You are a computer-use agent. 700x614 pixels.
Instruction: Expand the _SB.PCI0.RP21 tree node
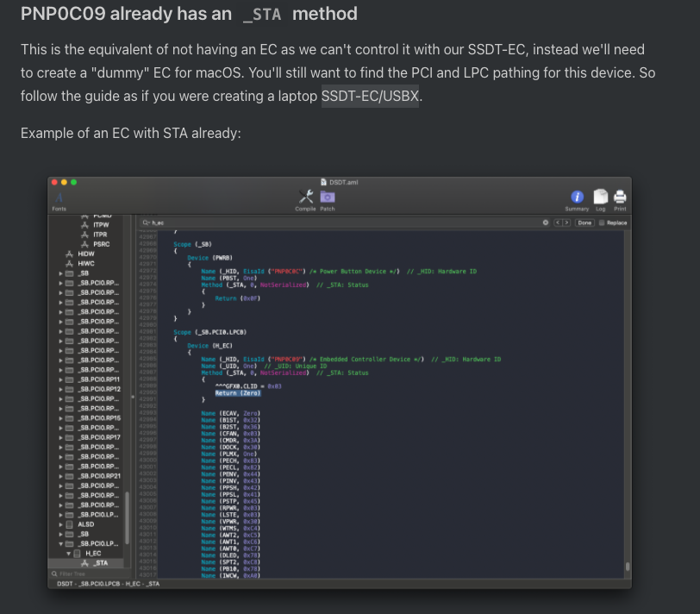coord(60,476)
